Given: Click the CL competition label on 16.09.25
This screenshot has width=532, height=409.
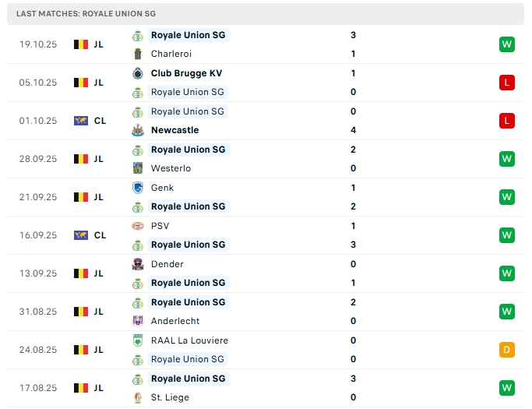Looking at the screenshot, I should coord(100,235).
